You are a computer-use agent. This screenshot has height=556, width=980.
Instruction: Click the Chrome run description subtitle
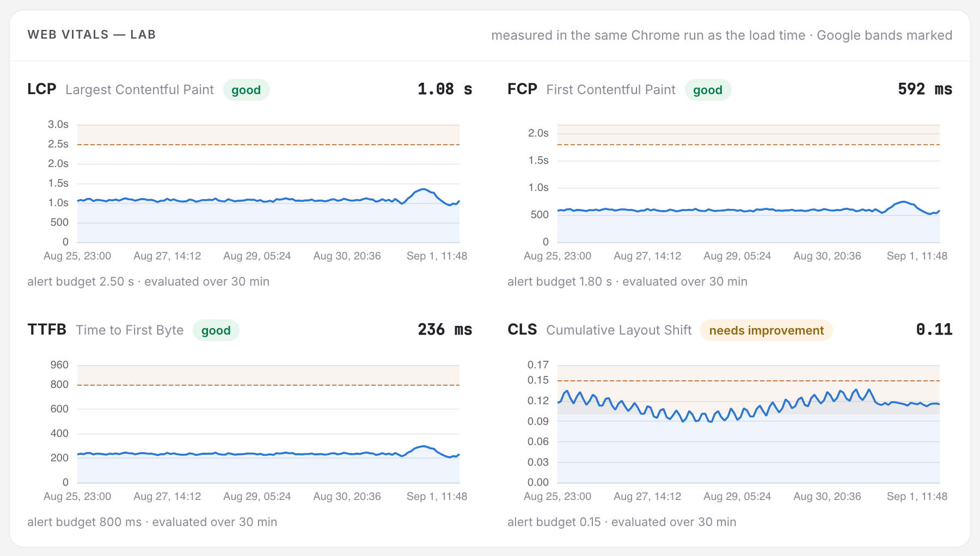722,35
